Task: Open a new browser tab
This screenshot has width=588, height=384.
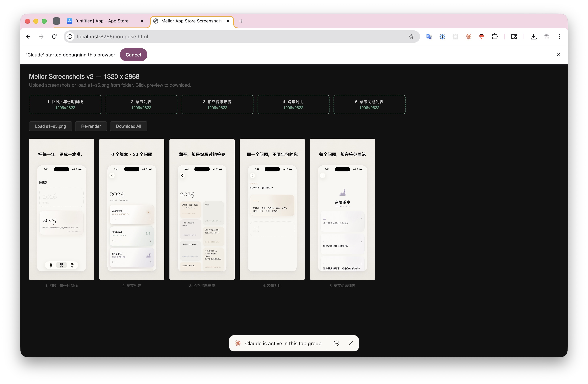Action: point(241,21)
